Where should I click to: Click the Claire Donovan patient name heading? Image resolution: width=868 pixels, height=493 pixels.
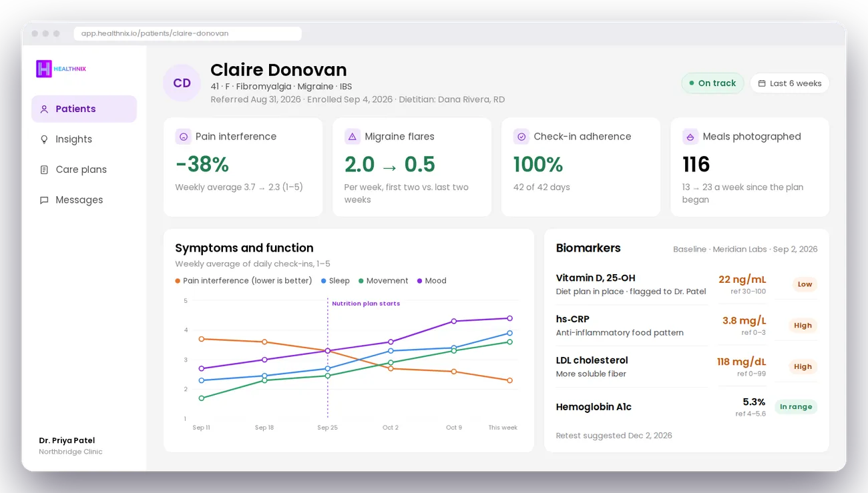tap(278, 70)
